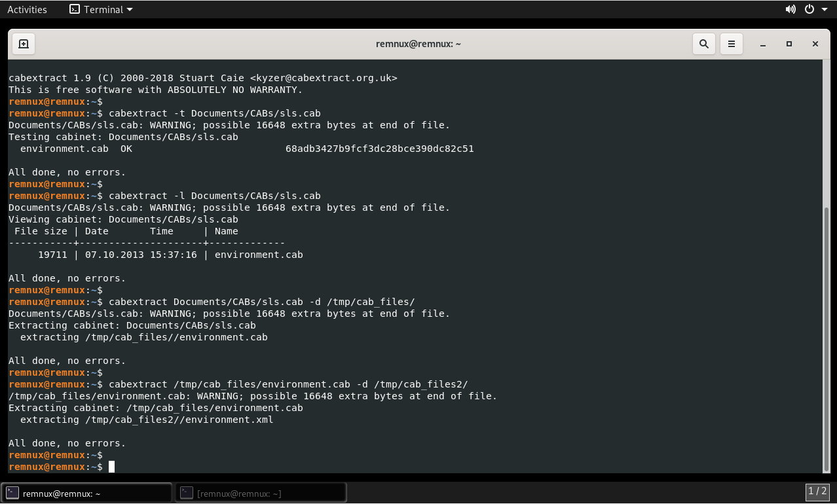
Task: Open the 1 / 2 workspace switcher
Action: [817, 492]
